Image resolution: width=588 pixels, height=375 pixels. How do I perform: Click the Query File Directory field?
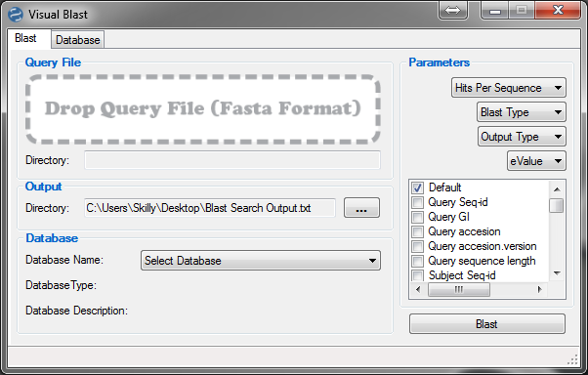pyautogui.click(x=232, y=160)
